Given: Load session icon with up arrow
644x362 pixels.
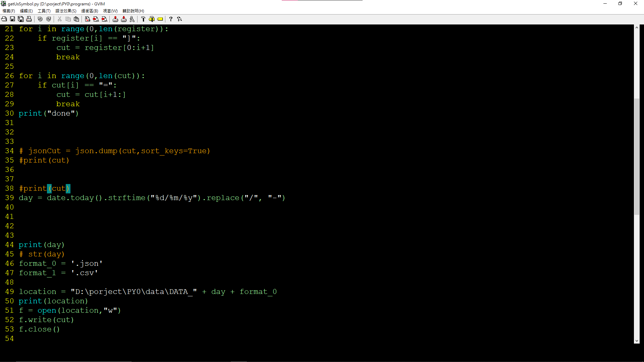Looking at the screenshot, I should point(115,19).
